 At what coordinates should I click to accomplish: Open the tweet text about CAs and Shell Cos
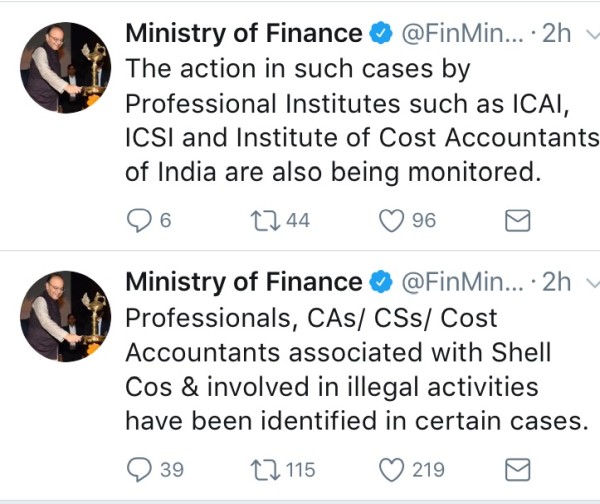pyautogui.click(x=350, y=370)
